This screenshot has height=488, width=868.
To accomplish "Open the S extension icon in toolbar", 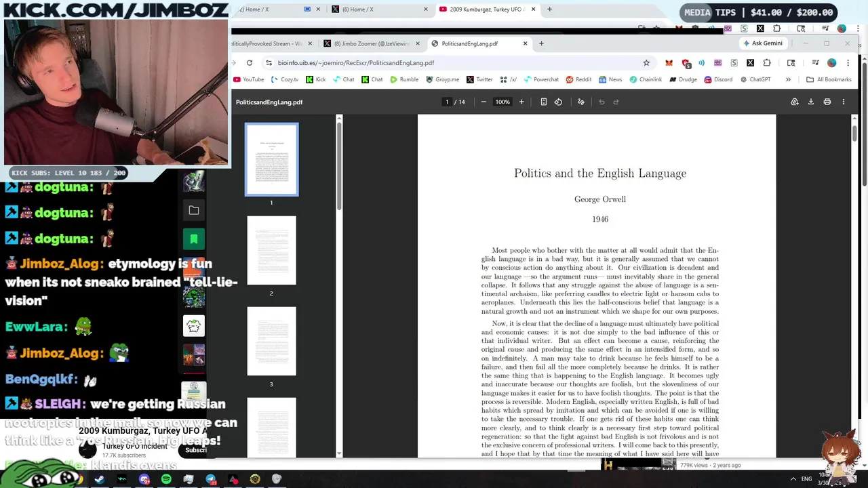I will point(734,62).
